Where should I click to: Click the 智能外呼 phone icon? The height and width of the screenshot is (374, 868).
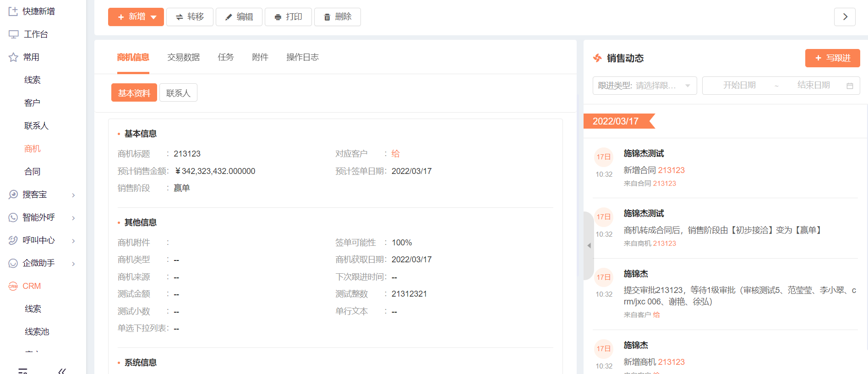(x=13, y=217)
